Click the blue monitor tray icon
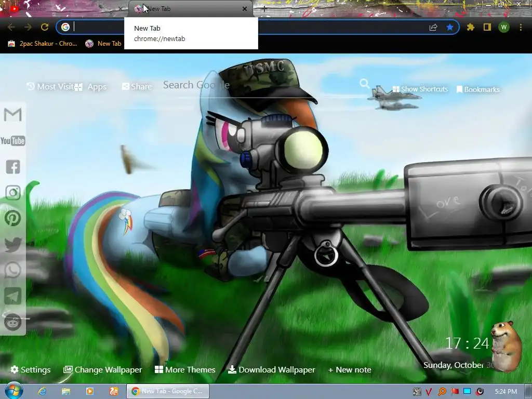This screenshot has height=399, width=532. 467,392
